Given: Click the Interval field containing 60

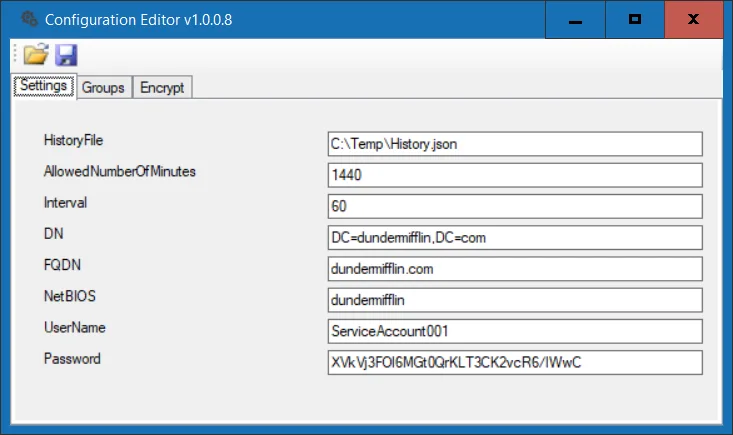Looking at the screenshot, I should 515,207.
